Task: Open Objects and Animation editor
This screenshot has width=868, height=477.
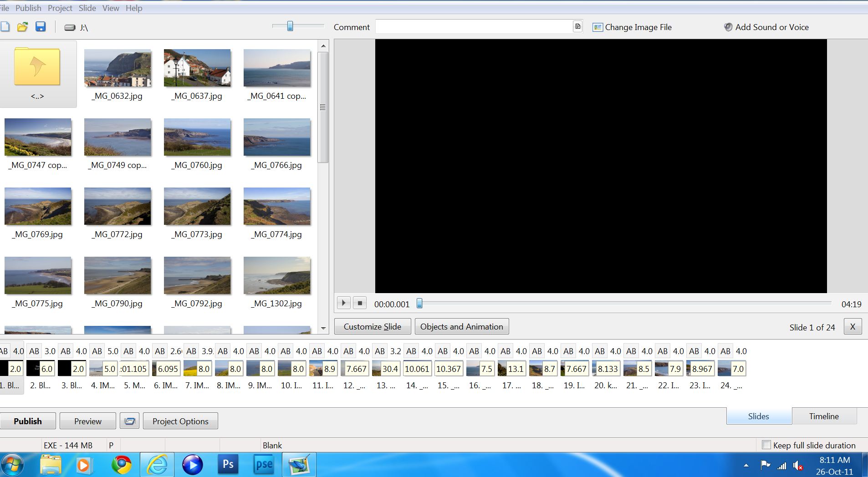Action: 462,326
